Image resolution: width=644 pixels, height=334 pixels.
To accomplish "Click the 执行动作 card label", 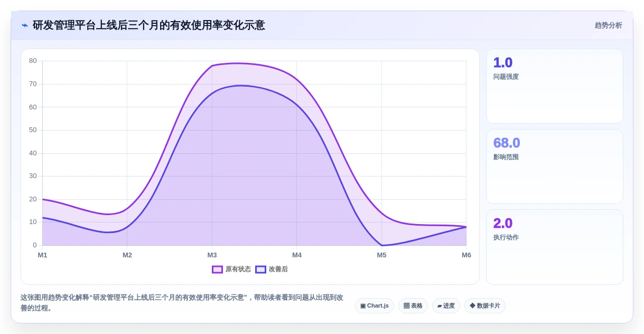I will point(506,237).
